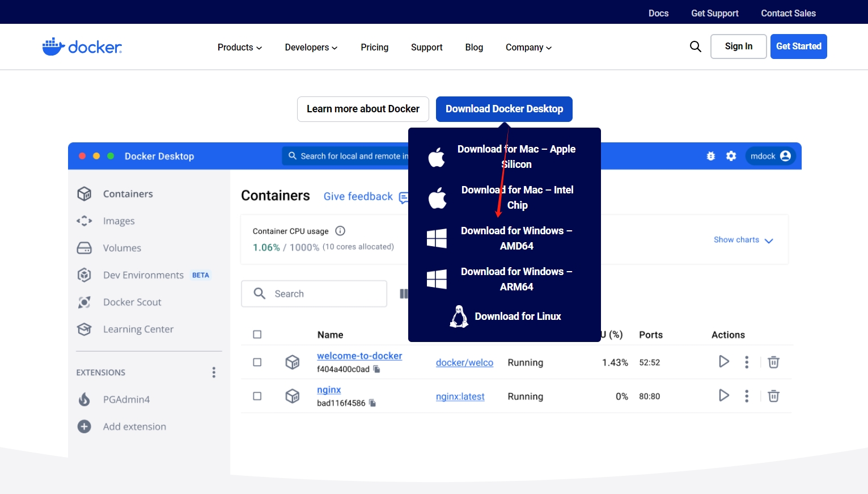The image size is (868, 494).
Task: Click the Sign In button
Action: [x=739, y=47]
